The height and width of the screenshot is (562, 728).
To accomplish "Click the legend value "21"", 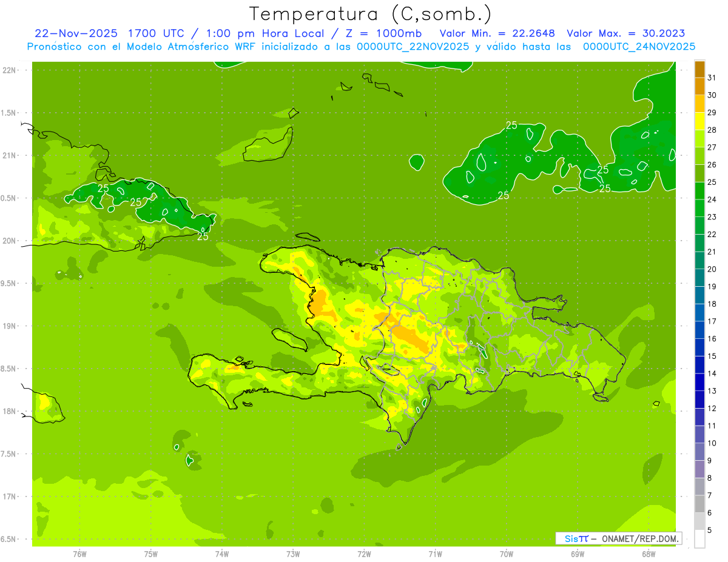I will [712, 252].
